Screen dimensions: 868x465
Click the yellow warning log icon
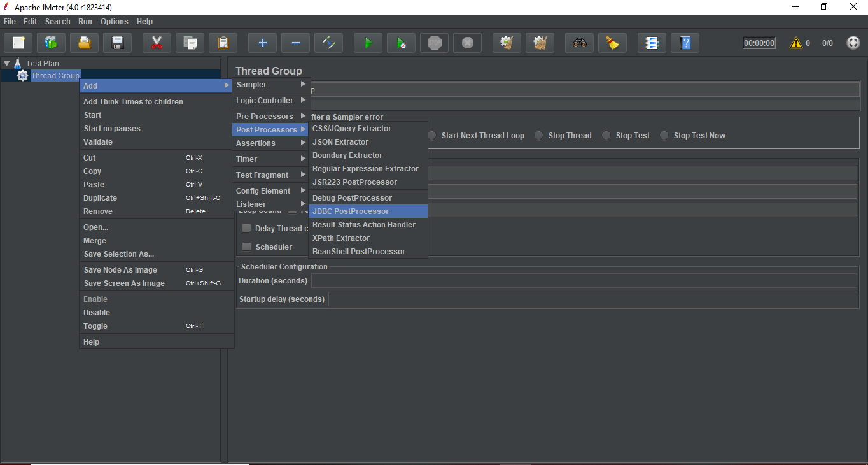795,43
